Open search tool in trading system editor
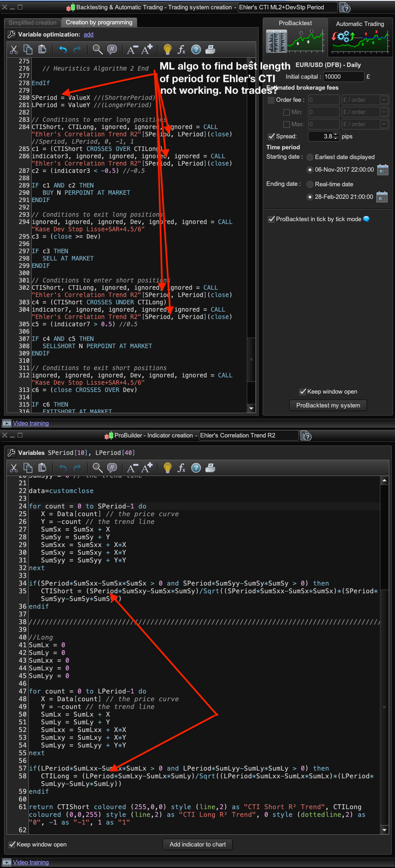 coord(97,50)
